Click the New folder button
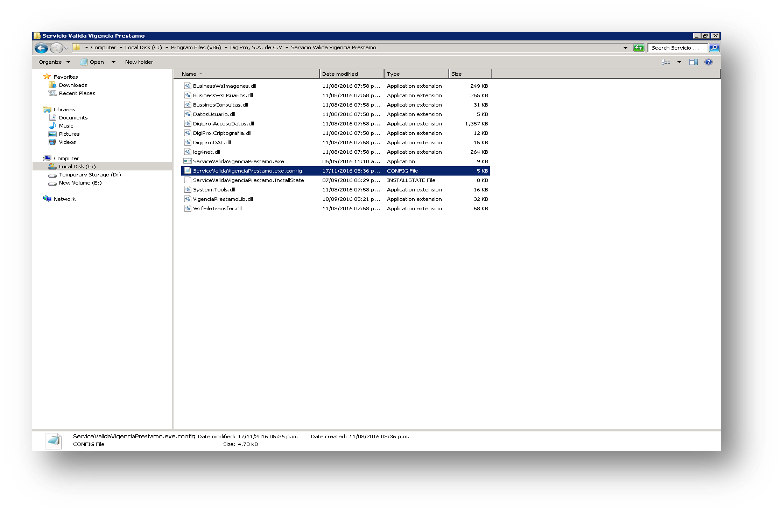This screenshot has width=784, height=514. [x=139, y=62]
